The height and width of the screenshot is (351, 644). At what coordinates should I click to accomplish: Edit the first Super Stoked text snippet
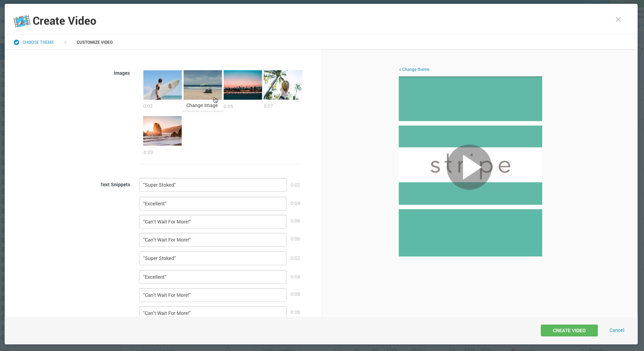pyautogui.click(x=212, y=185)
